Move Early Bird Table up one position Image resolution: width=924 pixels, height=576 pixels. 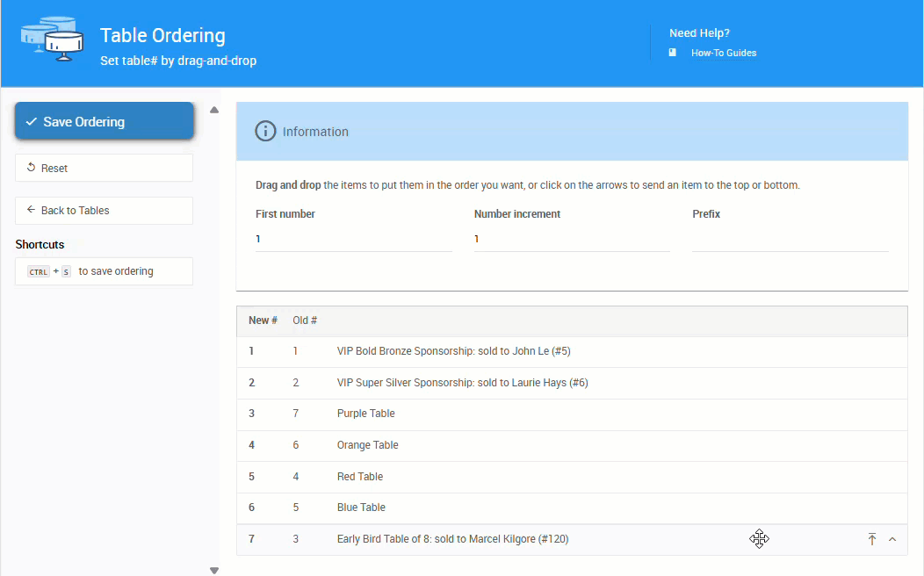(892, 539)
